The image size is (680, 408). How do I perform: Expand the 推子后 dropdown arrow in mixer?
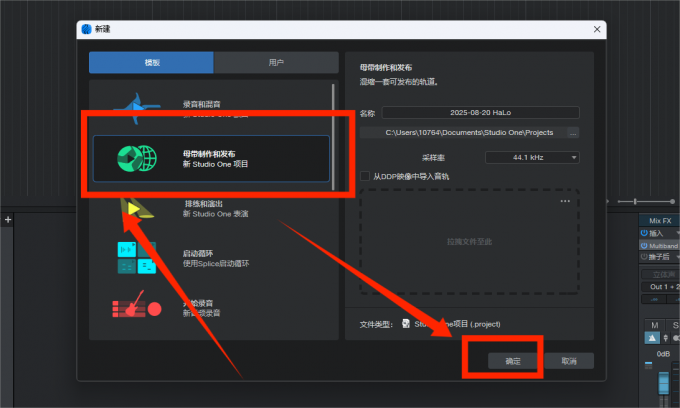[677, 257]
